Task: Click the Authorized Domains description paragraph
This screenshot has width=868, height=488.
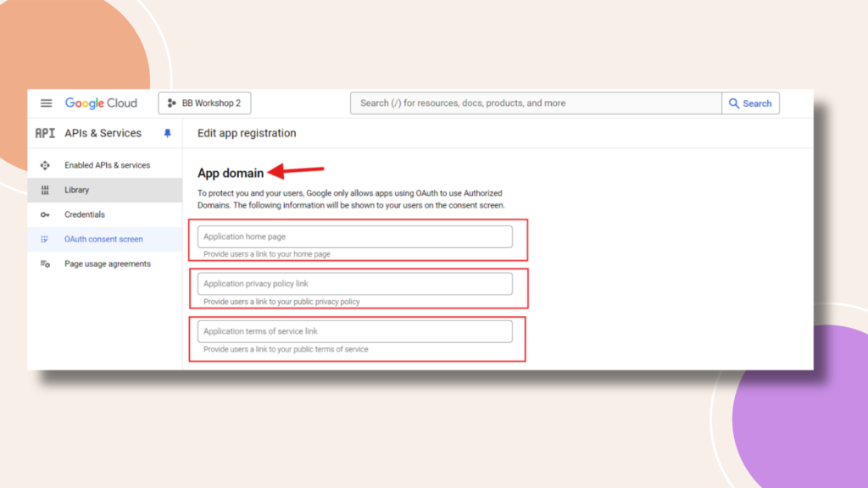Action: (351, 199)
